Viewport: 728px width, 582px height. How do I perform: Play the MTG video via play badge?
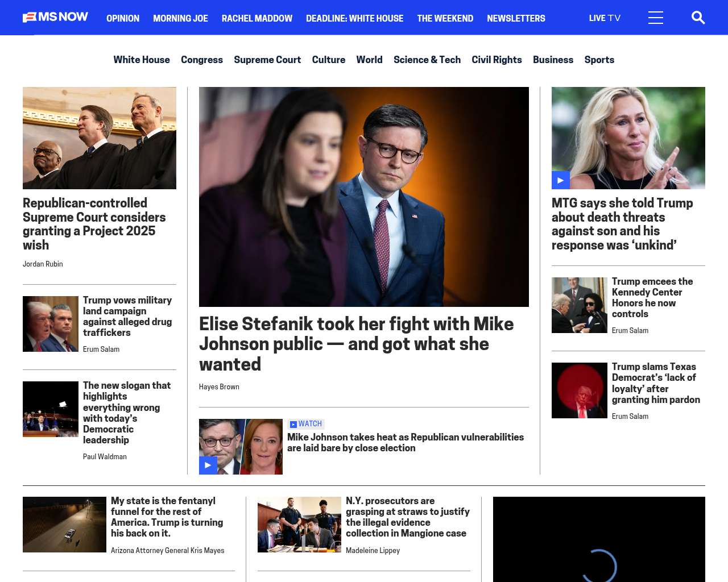pyautogui.click(x=561, y=180)
